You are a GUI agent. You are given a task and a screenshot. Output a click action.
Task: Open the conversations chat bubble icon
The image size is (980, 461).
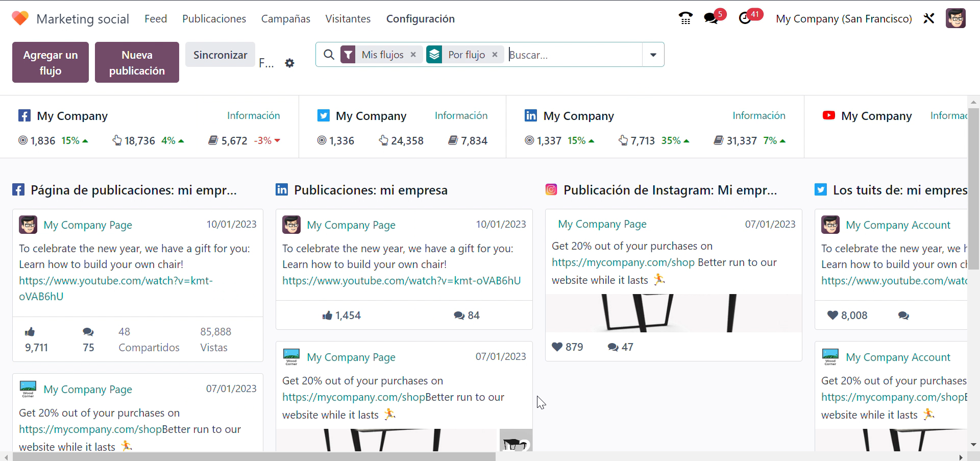pos(710,19)
